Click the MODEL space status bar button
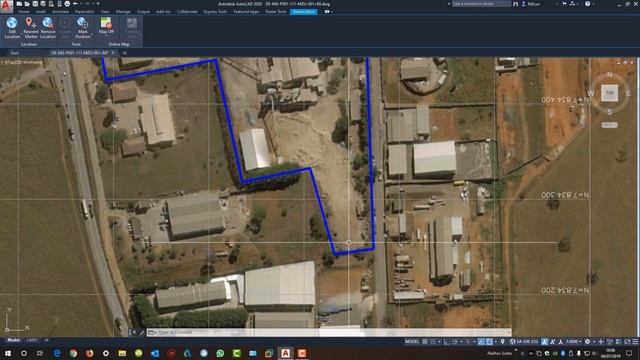 pos(412,342)
